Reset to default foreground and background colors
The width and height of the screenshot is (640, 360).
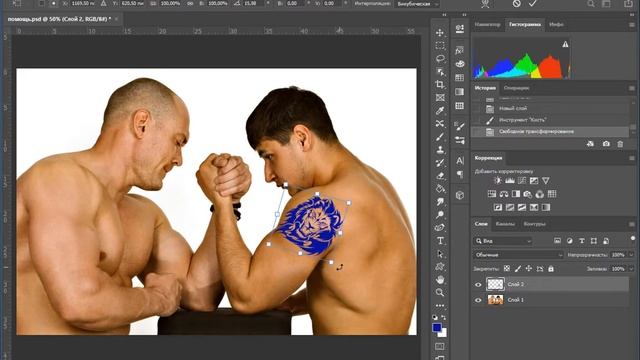[x=435, y=317]
